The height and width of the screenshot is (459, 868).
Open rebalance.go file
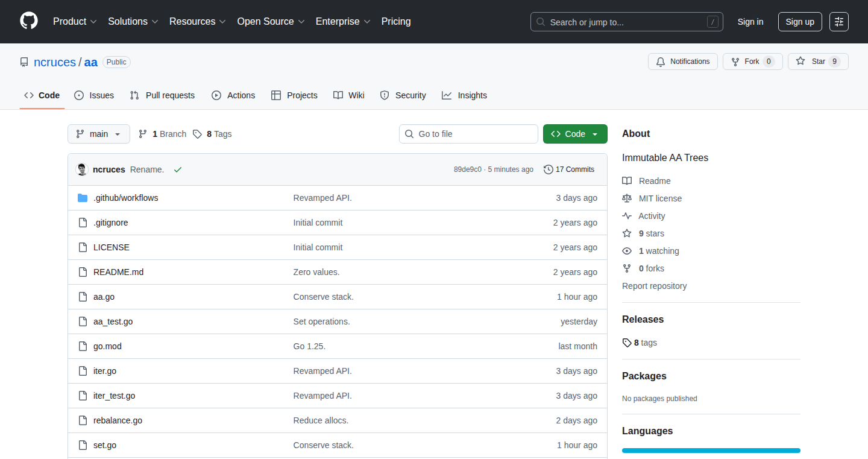click(118, 420)
